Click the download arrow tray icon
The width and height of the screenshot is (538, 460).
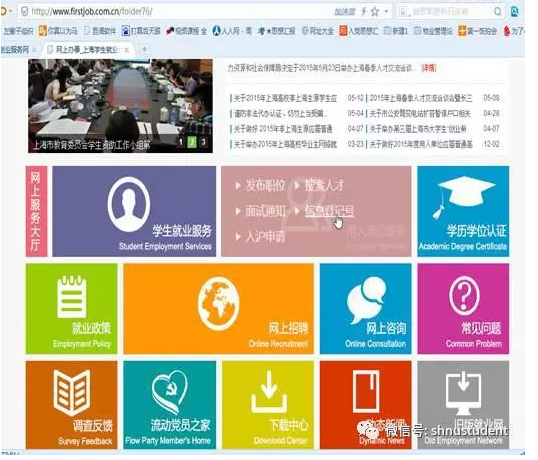[269, 392]
